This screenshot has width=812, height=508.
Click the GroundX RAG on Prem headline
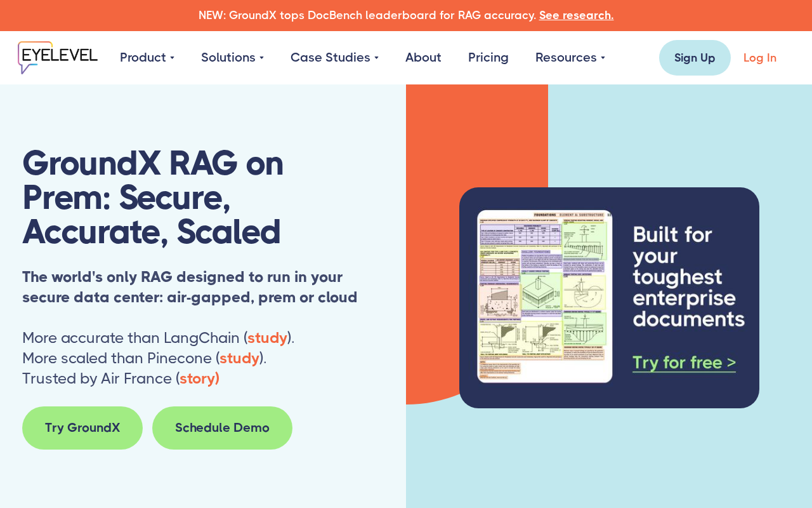pyautogui.click(x=153, y=197)
